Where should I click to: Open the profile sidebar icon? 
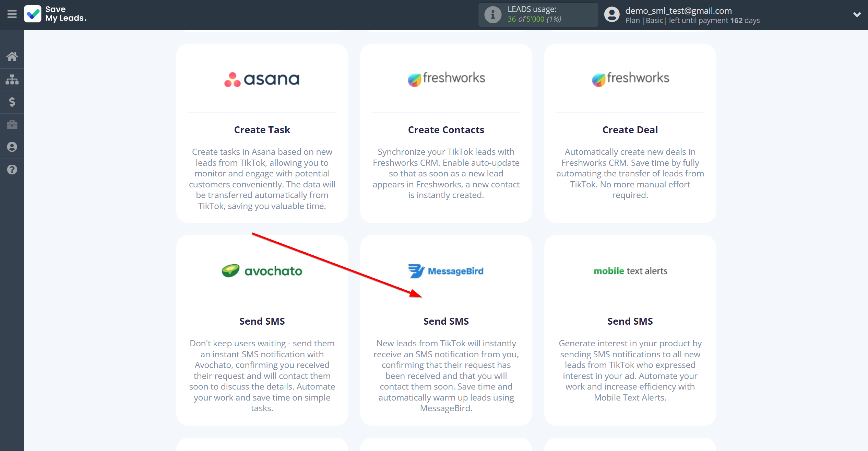[x=12, y=147]
